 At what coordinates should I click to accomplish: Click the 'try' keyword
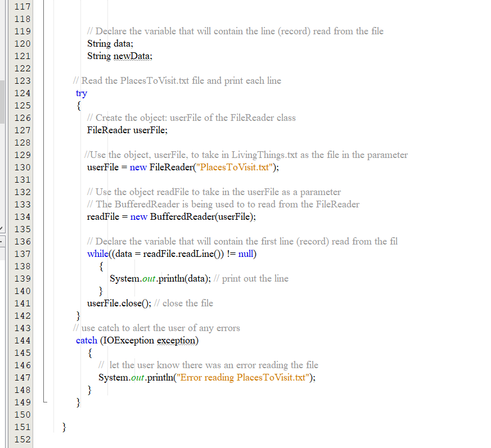[x=82, y=93]
